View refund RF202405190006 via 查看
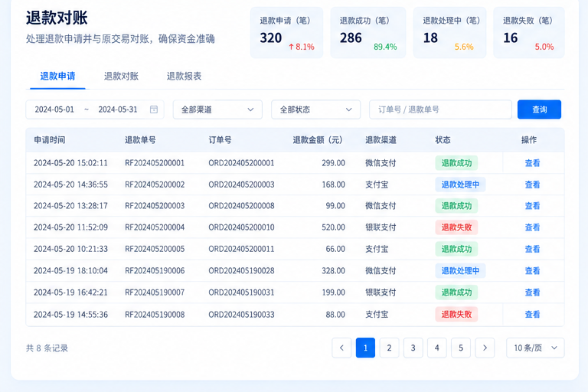588x392 pixels. tap(532, 271)
